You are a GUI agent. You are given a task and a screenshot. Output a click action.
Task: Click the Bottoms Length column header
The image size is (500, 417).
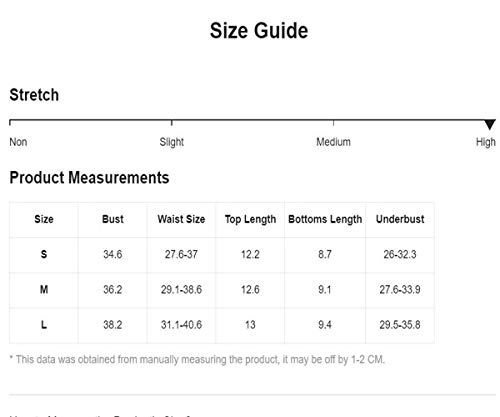click(x=325, y=220)
